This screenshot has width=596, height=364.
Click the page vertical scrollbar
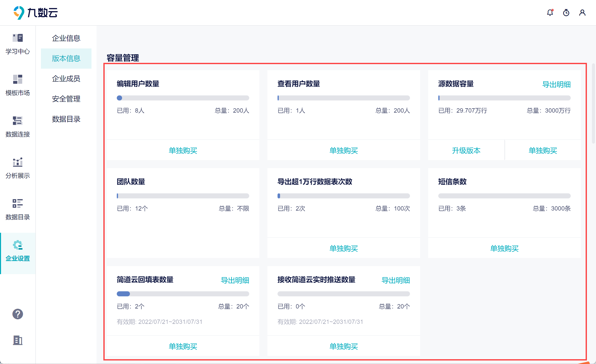pyautogui.click(x=593, y=103)
